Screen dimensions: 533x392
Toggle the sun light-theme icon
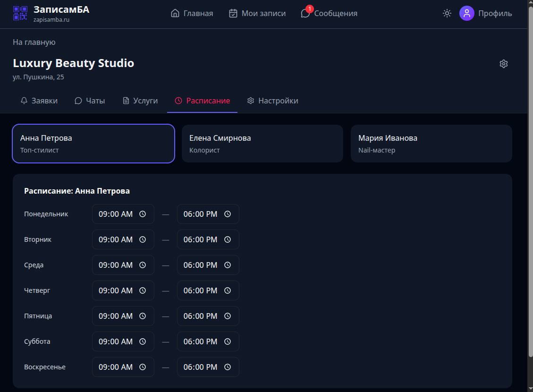point(447,13)
